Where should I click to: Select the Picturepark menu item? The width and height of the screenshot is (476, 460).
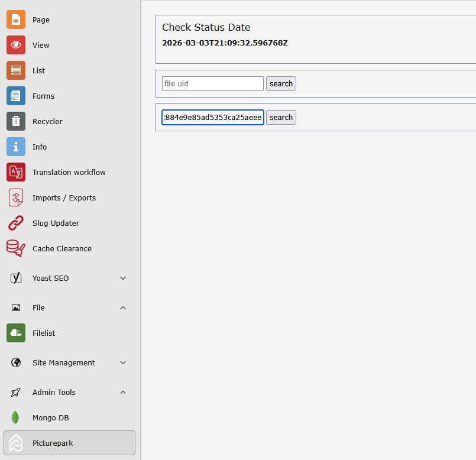click(69, 443)
